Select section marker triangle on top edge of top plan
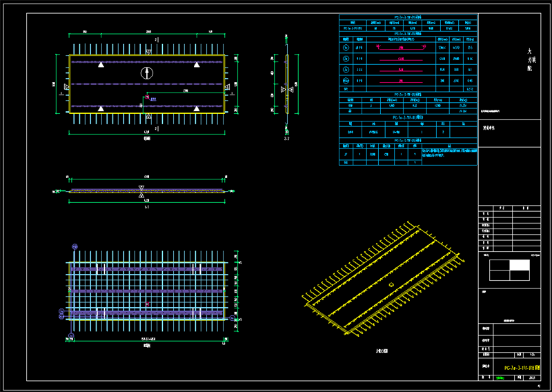Image resolution: width=552 pixels, height=392 pixels. pyautogui.click(x=149, y=52)
